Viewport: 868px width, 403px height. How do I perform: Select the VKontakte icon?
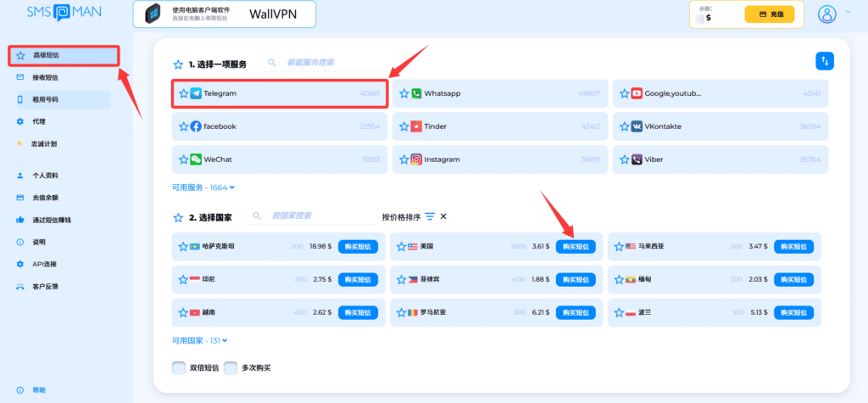(637, 126)
